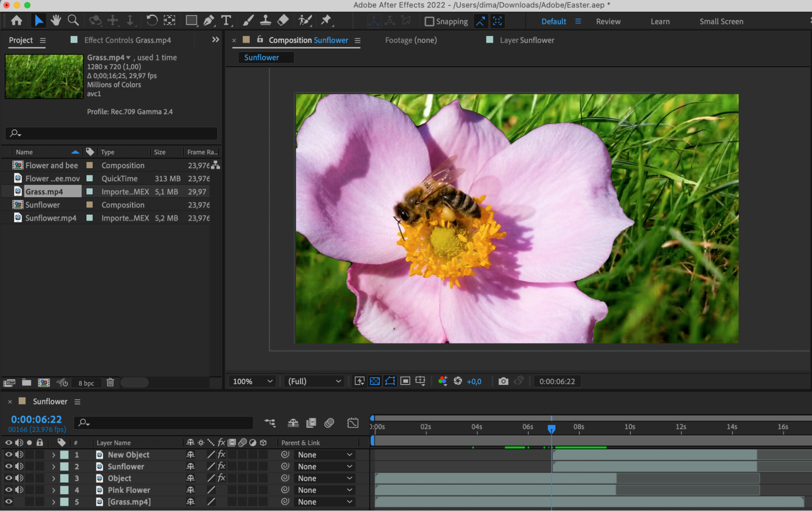Switch to the Small Screen workspace
The height and width of the screenshot is (511, 812).
pos(721,22)
